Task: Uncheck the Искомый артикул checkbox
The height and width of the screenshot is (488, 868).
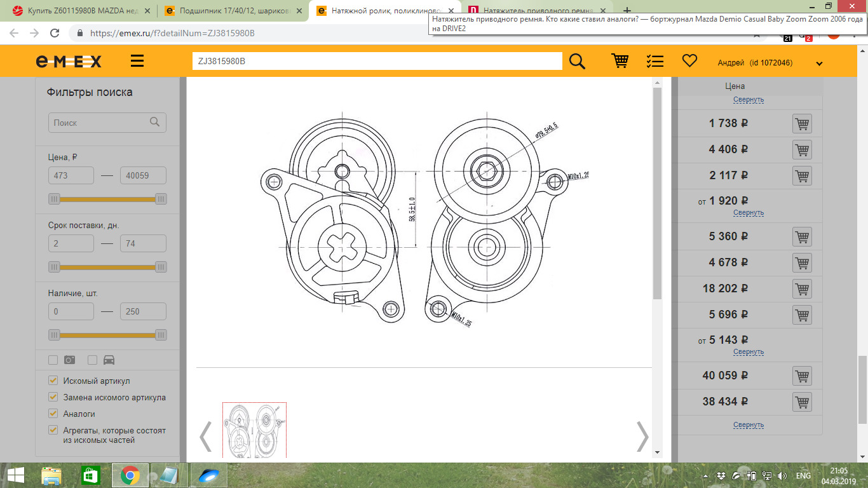Action: [x=53, y=381]
